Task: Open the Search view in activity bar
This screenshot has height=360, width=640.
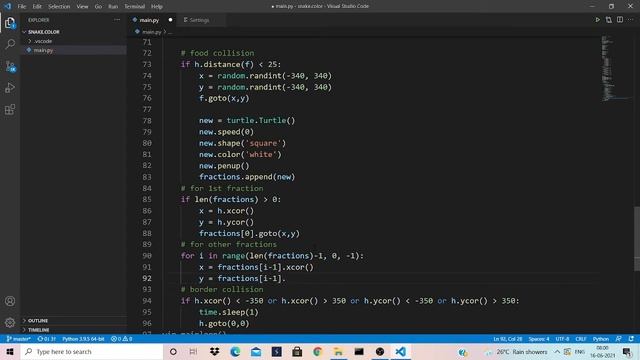Action: 10,44
